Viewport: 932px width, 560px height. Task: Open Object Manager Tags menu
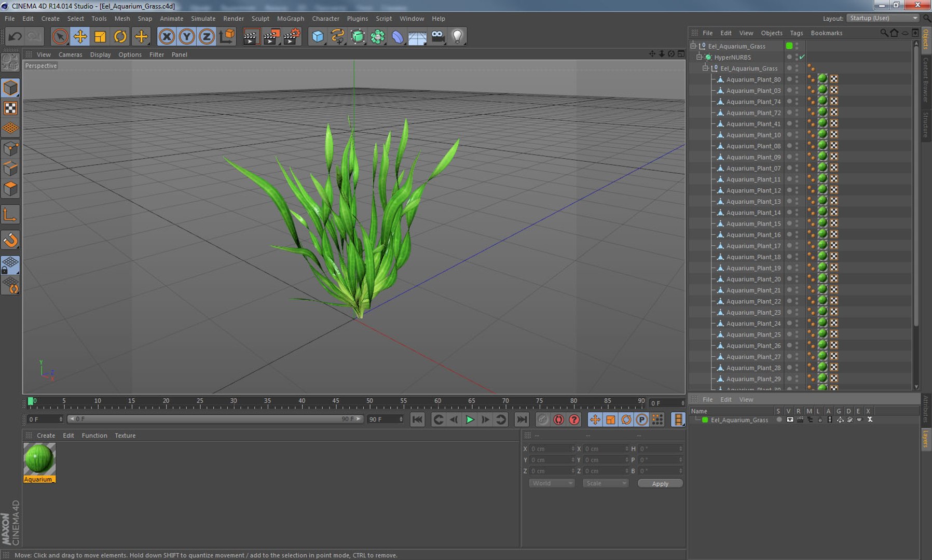796,33
